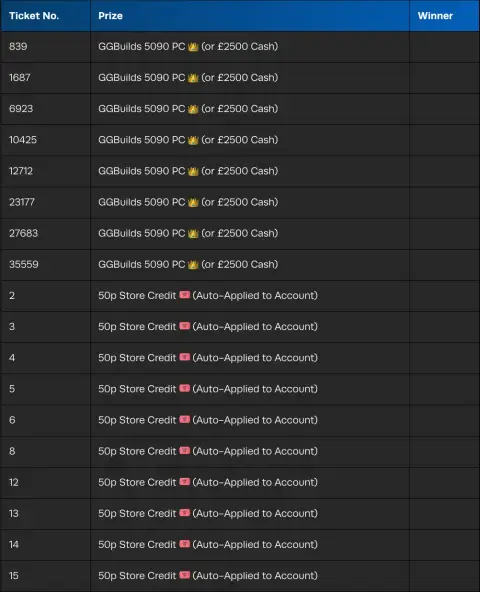Click the pink ticket icon in row 2
This screenshot has width=480, height=592.
pyautogui.click(x=185, y=294)
